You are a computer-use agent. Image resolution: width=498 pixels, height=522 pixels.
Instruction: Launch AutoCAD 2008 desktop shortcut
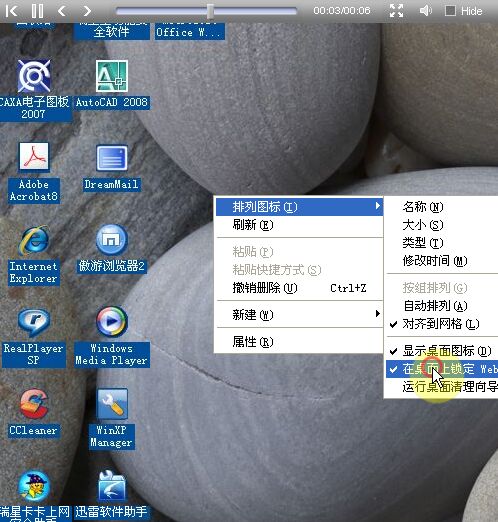point(112,76)
